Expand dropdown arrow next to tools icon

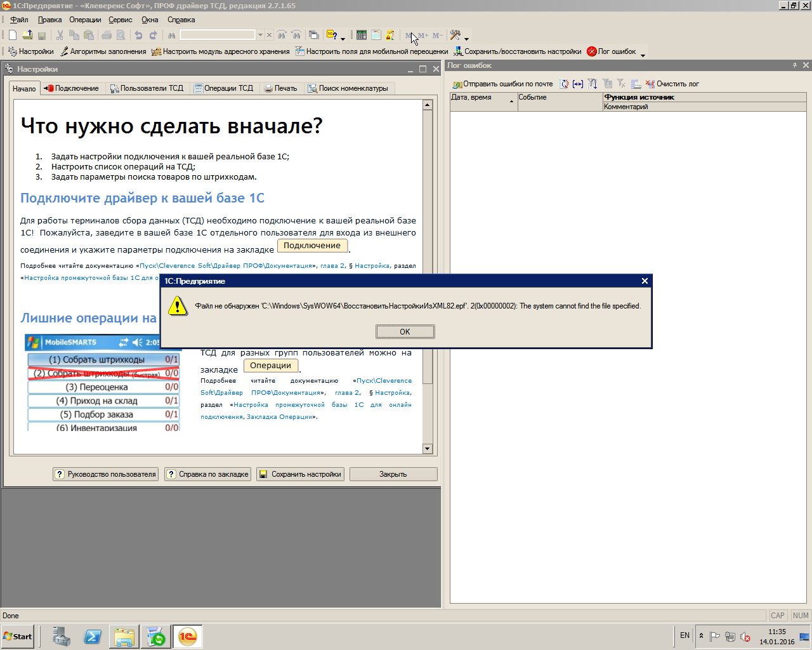466,37
